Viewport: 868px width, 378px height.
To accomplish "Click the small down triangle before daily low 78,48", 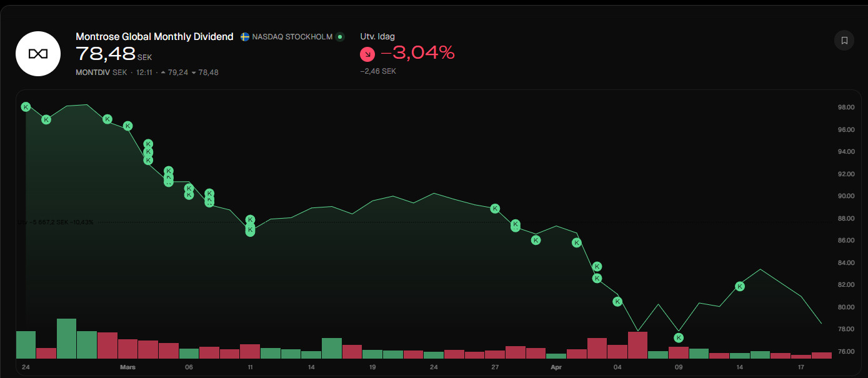I will pos(194,72).
